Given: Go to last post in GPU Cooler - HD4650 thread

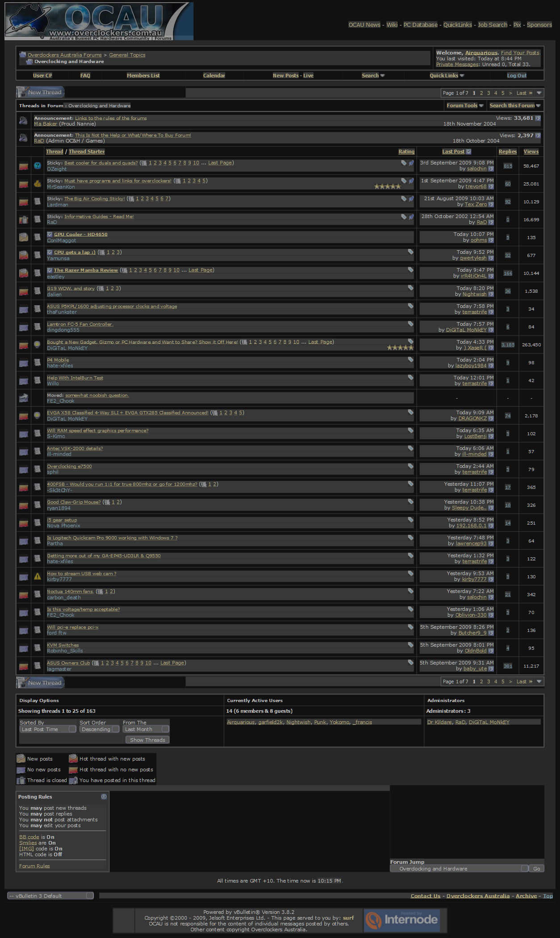Looking at the screenshot, I should point(491,240).
